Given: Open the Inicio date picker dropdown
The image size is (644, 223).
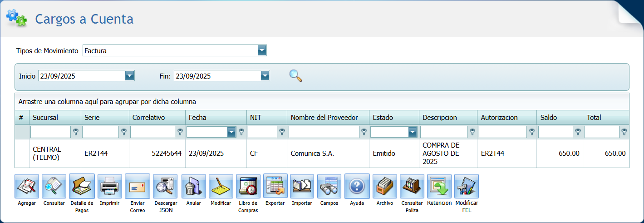Looking at the screenshot, I should point(129,76).
